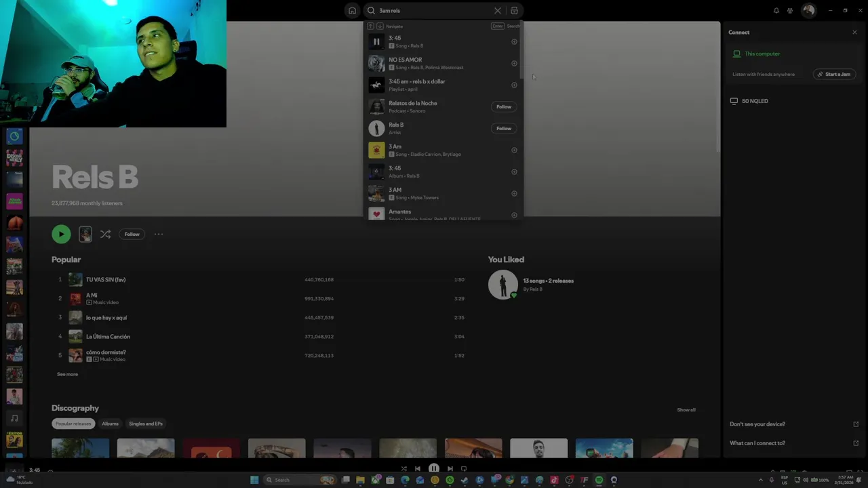Open the Friend Activity icon

790,11
